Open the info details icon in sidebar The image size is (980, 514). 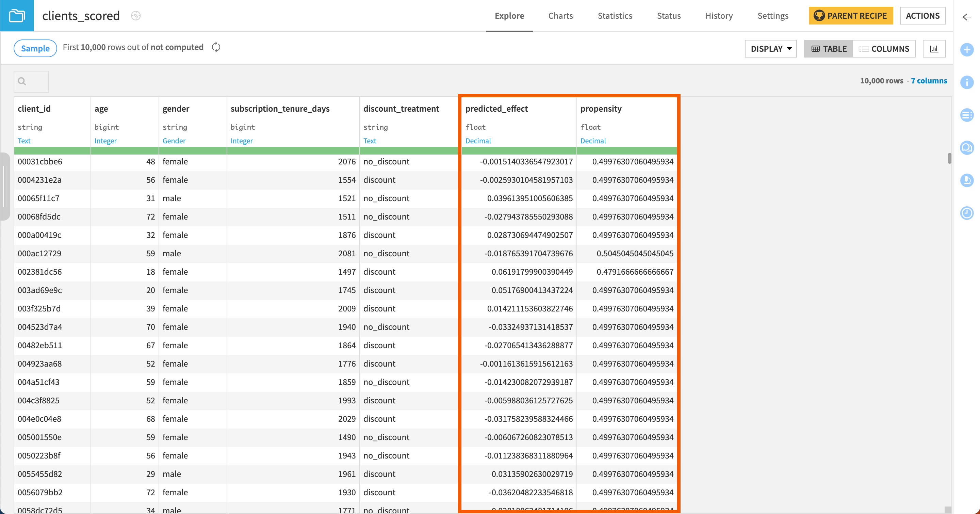tap(966, 82)
